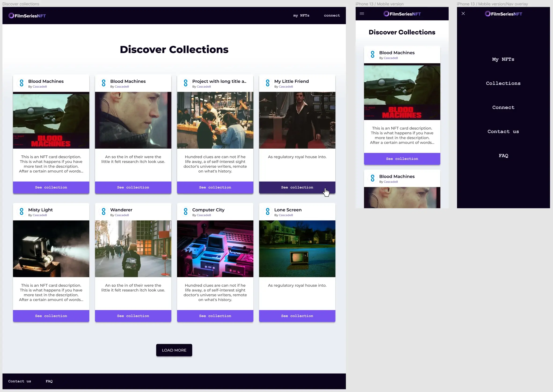Click the Cascade8 avatar on Lone Screen card
Screen dimensions: 553x392
coord(267,212)
